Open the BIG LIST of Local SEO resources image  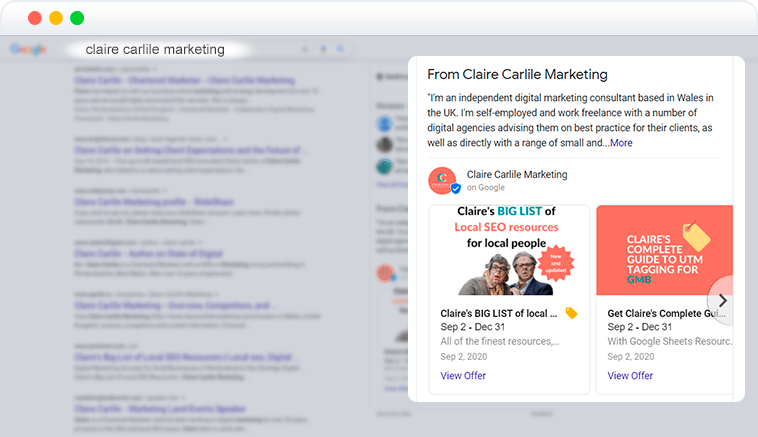pos(509,250)
